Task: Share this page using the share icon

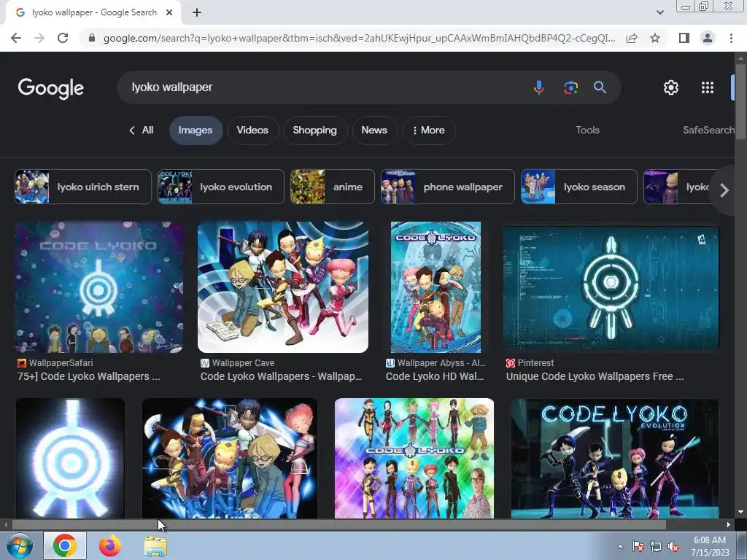Action: click(x=632, y=38)
